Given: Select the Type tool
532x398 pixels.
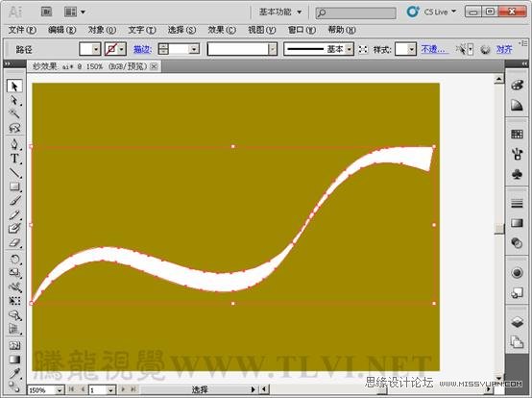Looking at the screenshot, I should (14, 159).
